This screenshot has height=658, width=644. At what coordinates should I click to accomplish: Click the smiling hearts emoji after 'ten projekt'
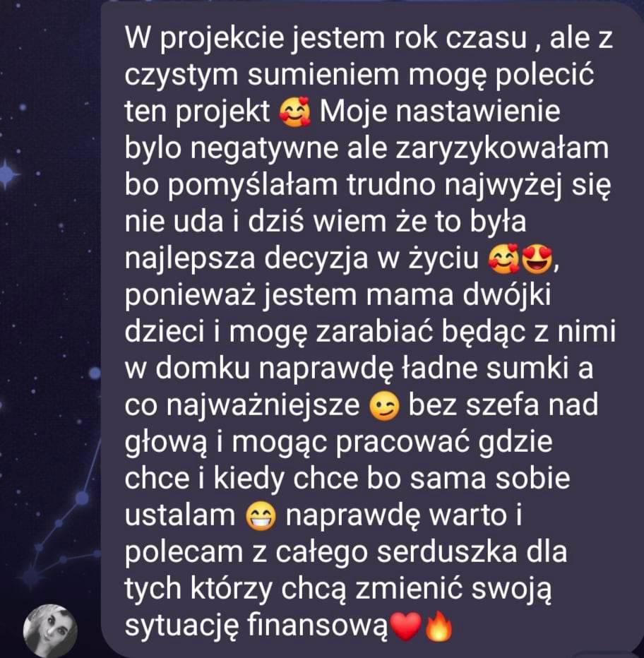point(294,112)
